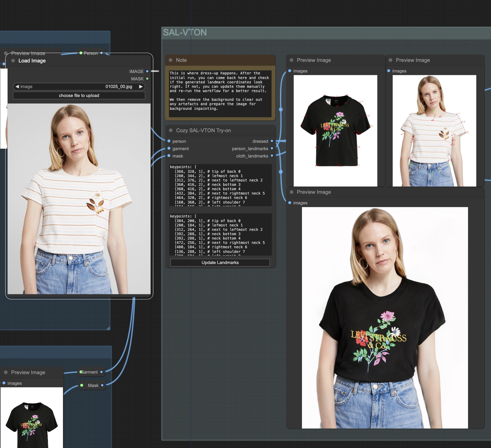The height and width of the screenshot is (448, 491).
Task: Edit the first keypoints text box
Action: [220, 185]
